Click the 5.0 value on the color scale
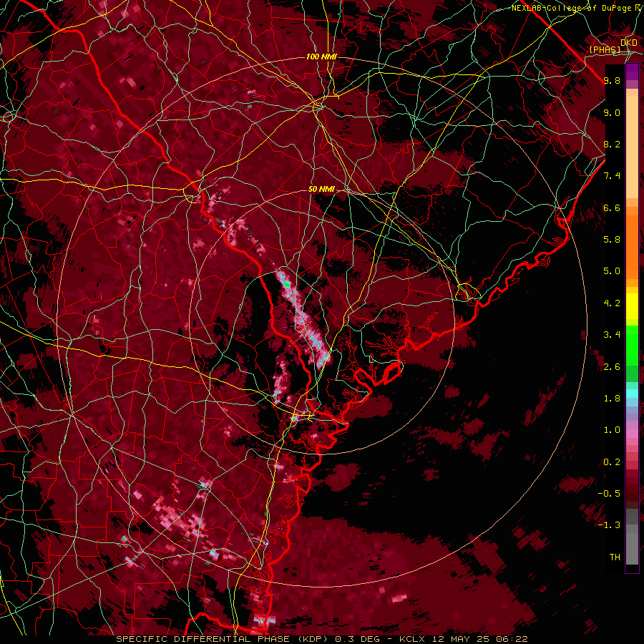 [612, 271]
